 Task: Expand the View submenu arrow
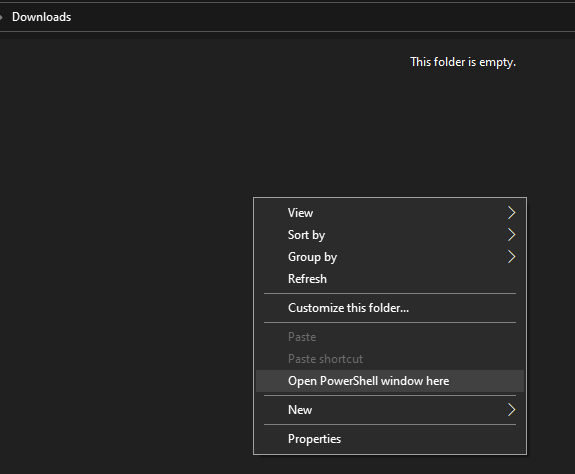click(512, 213)
